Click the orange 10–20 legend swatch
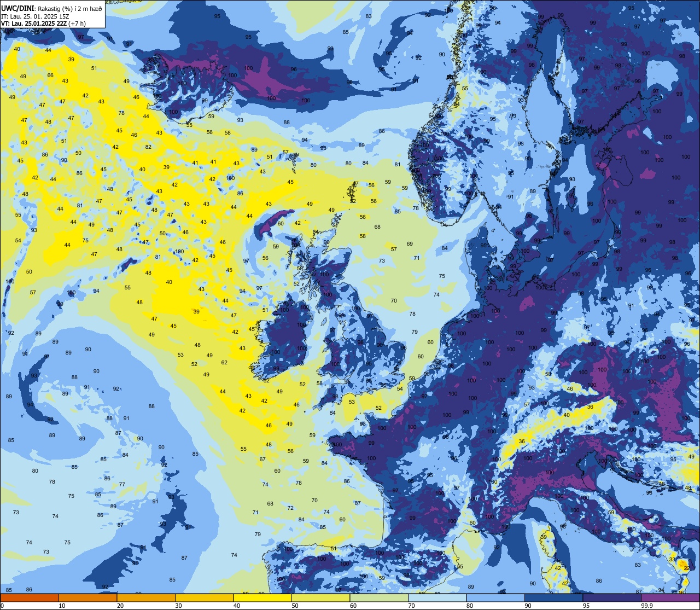This screenshot has height=610, width=700. pos(87,597)
